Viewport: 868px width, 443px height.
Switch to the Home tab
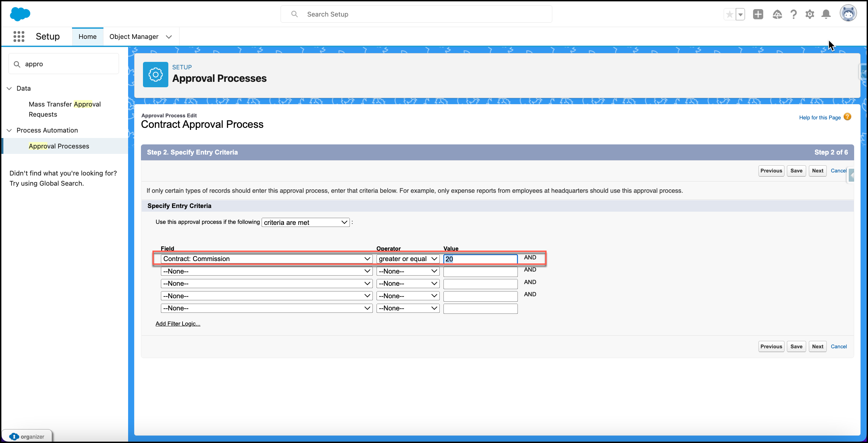88,37
